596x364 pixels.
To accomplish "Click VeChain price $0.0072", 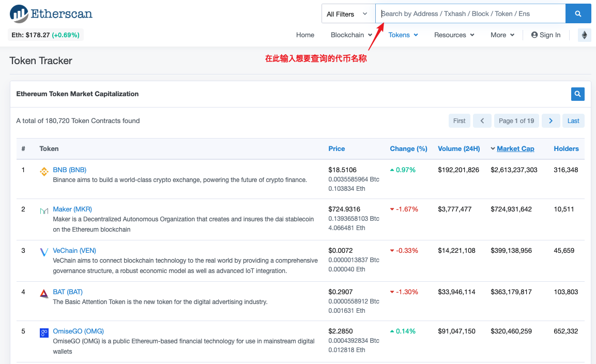I will pyautogui.click(x=341, y=251).
